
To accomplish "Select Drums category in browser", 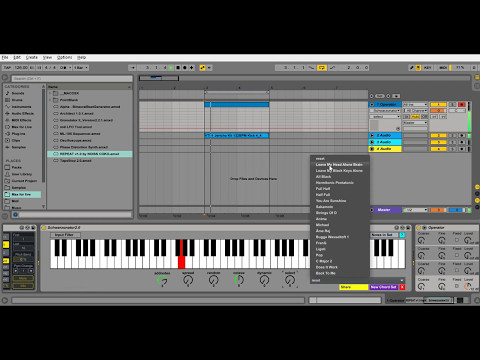I will point(17,100).
